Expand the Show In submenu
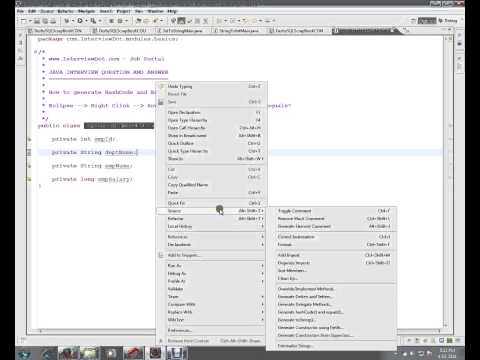Image resolution: width=480 pixels, height=360 pixels. point(211,159)
